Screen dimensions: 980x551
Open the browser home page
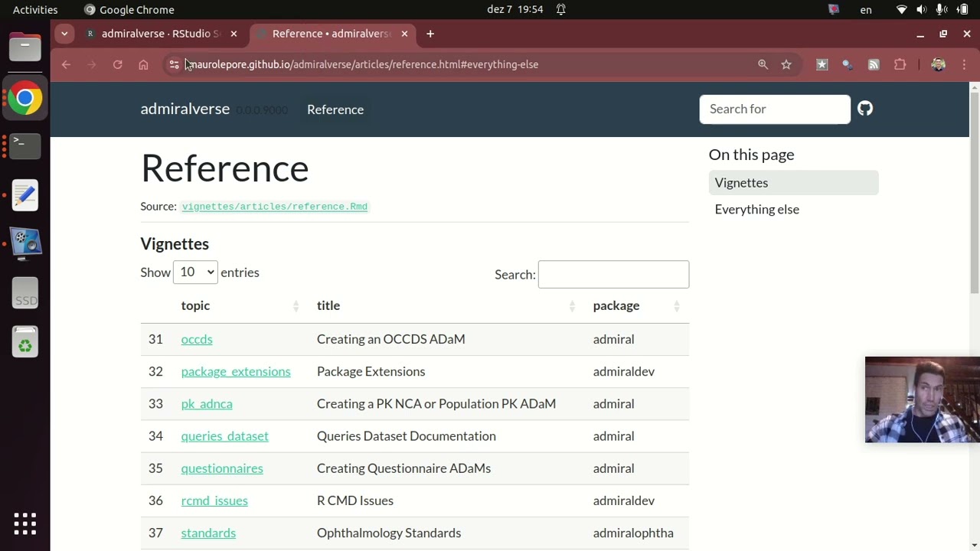(x=143, y=64)
